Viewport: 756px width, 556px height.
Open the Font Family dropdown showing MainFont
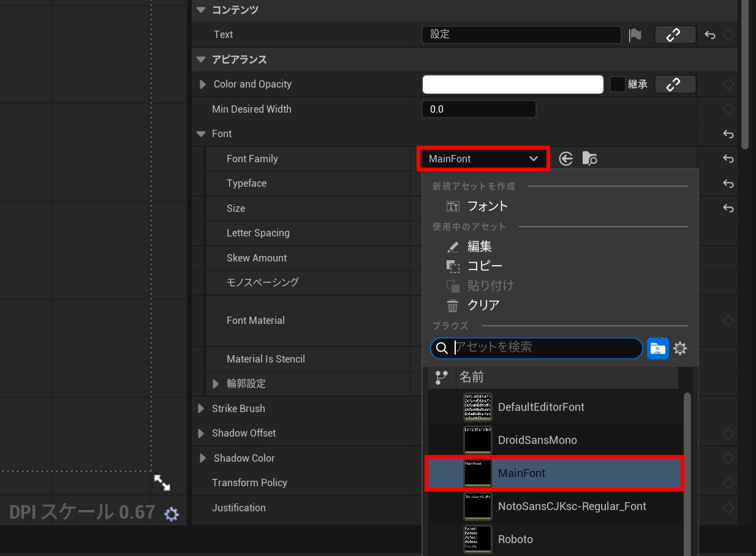(x=483, y=159)
